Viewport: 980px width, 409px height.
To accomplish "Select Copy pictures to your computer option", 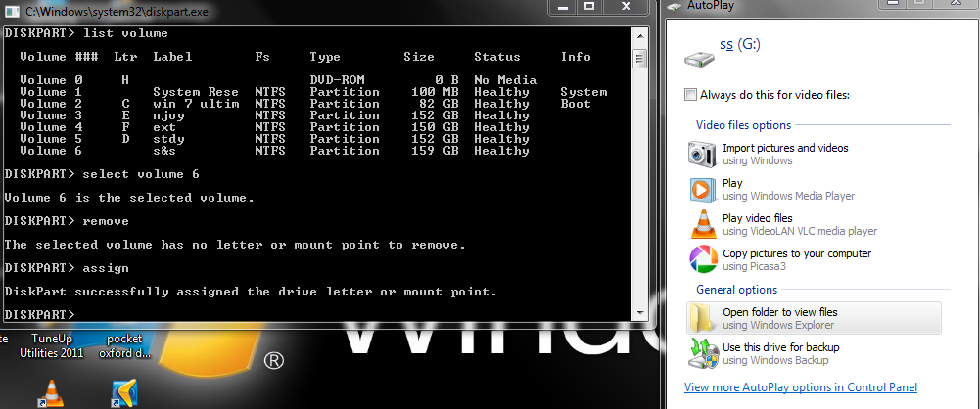I will coord(814,259).
